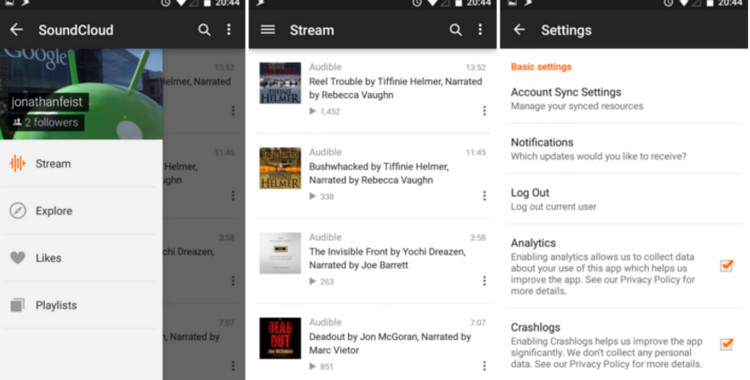Open search in the SoundCloud drawer screen

204,30
